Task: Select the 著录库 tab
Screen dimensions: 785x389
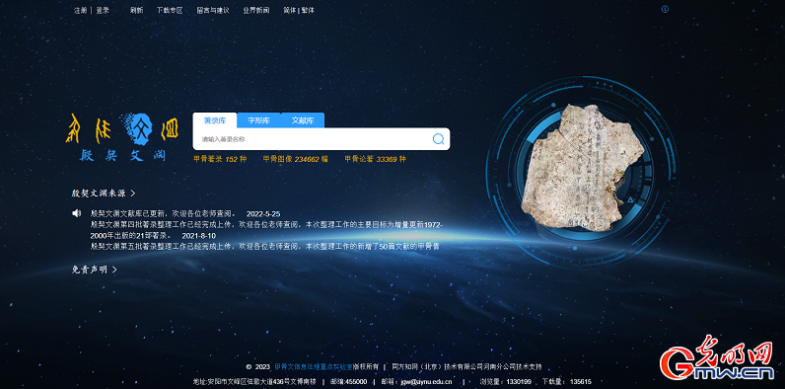Action: (215, 121)
